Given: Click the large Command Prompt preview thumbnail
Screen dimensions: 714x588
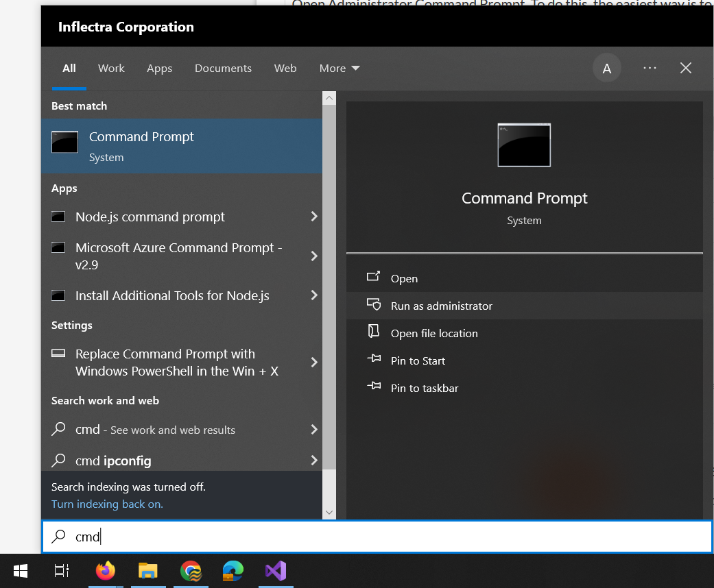Looking at the screenshot, I should [x=524, y=145].
